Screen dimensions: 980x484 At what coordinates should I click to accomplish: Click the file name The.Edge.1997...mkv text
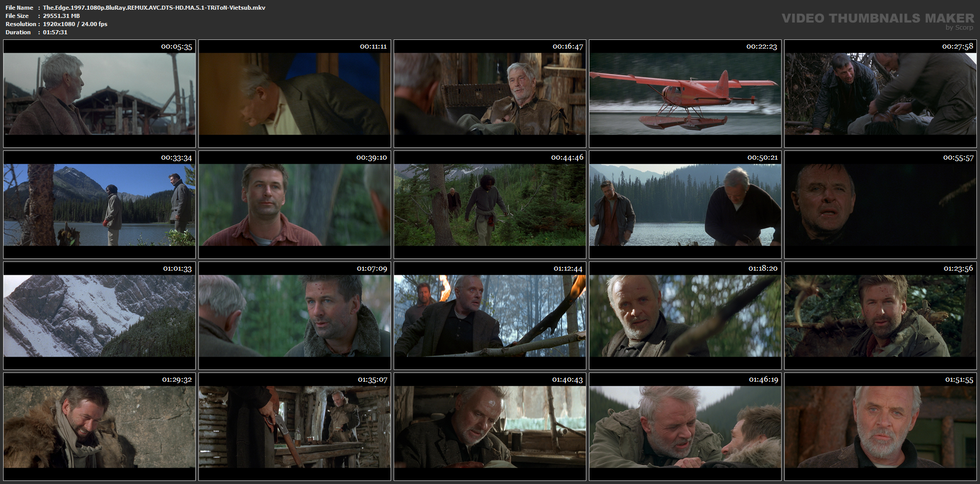point(154,8)
